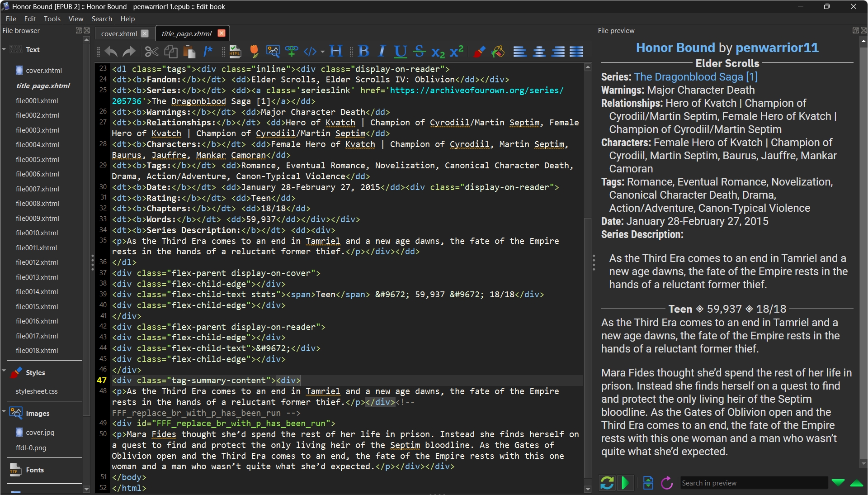Click the Insert hyperlink chain icon
Image resolution: width=868 pixels, height=495 pixels.
click(x=291, y=51)
